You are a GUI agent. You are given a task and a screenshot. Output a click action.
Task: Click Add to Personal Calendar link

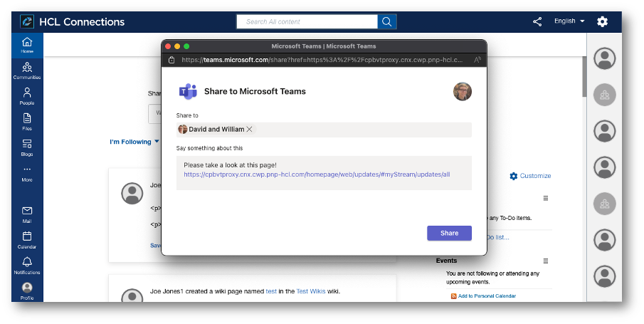(487, 296)
